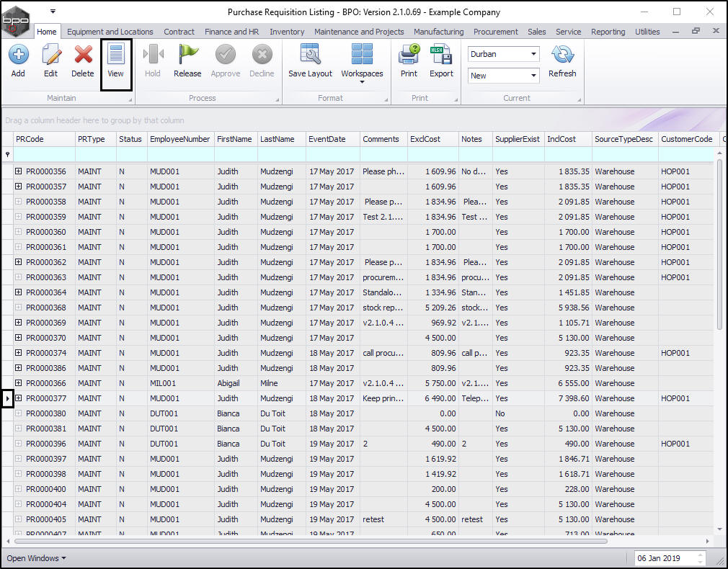Sort by the ExclCost column header

pyautogui.click(x=432, y=139)
